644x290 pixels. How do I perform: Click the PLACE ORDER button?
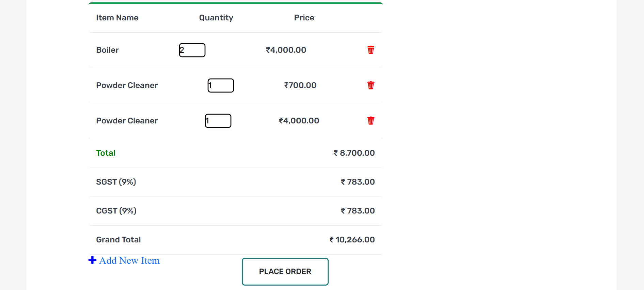point(285,272)
